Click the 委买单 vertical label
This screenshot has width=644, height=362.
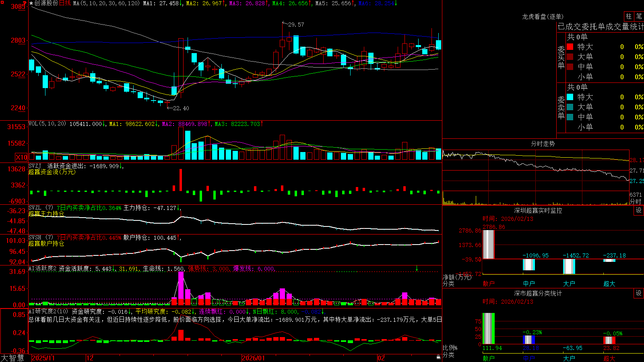(x=561, y=58)
